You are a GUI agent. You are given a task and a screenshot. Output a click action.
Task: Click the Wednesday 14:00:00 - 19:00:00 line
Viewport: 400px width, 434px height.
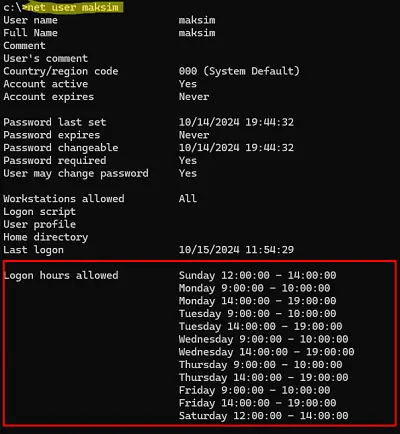(x=266, y=352)
